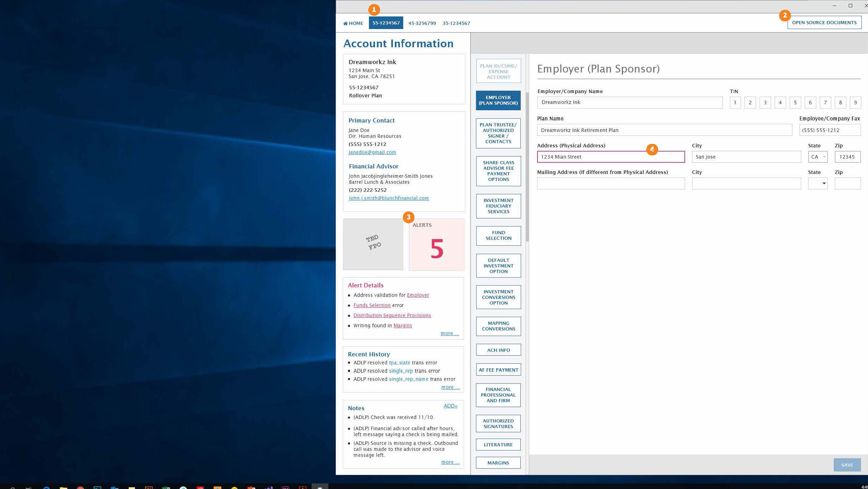Viewport: 868px width, 489px height.
Task: Click the Employee/Company Fax field
Action: [x=830, y=130]
